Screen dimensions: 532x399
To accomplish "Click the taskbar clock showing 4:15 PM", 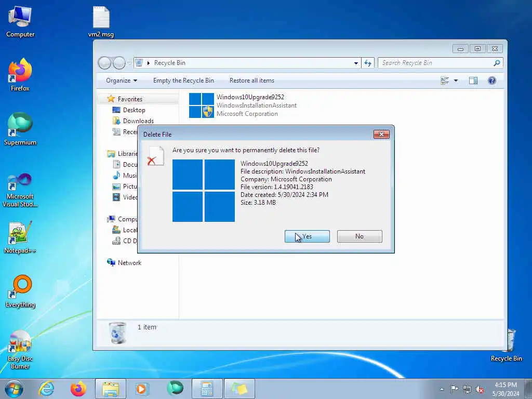I will coord(506,389).
